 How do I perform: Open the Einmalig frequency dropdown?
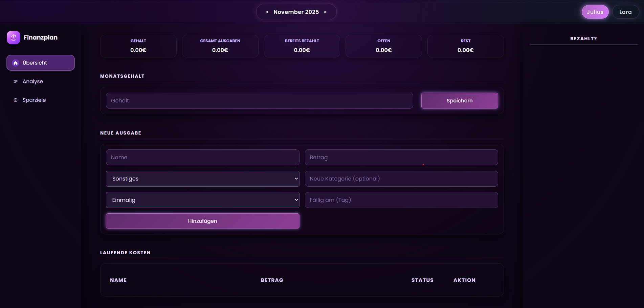(202, 200)
